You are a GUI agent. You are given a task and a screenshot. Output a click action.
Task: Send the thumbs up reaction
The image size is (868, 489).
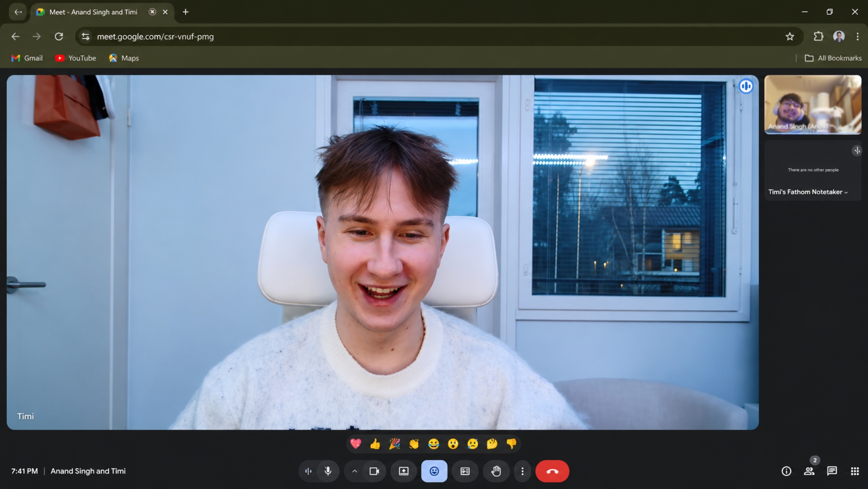pos(375,444)
